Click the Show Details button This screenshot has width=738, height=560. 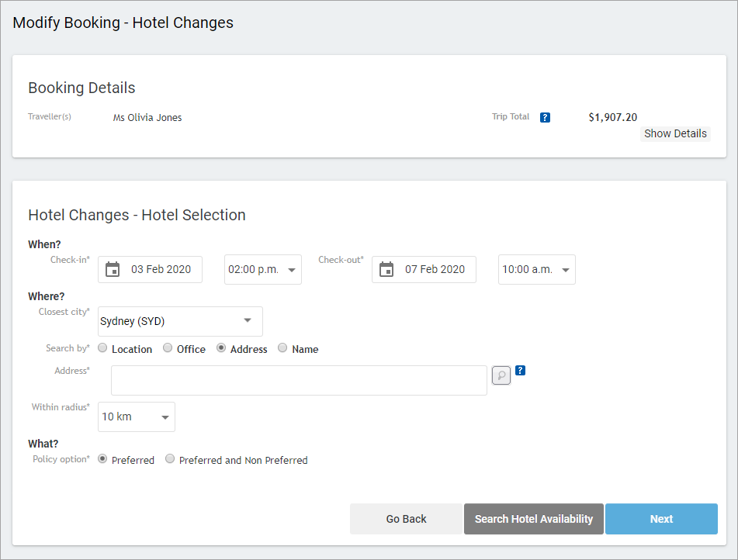674,133
